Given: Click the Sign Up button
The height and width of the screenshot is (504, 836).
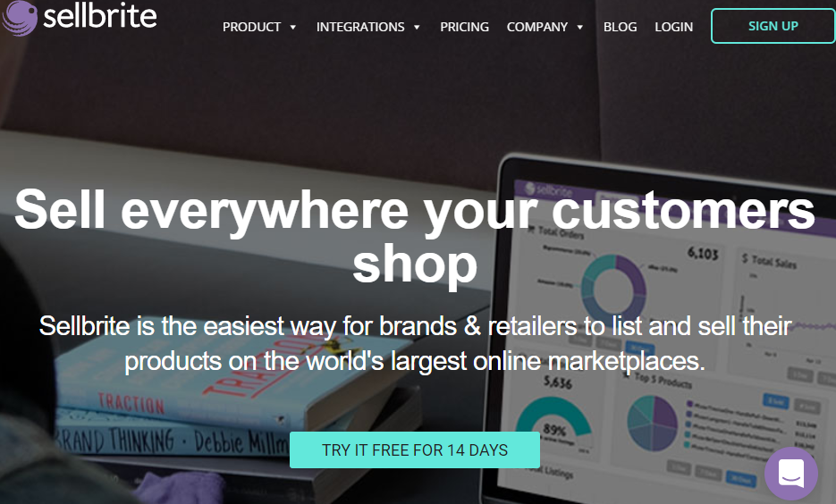Looking at the screenshot, I should (x=773, y=26).
